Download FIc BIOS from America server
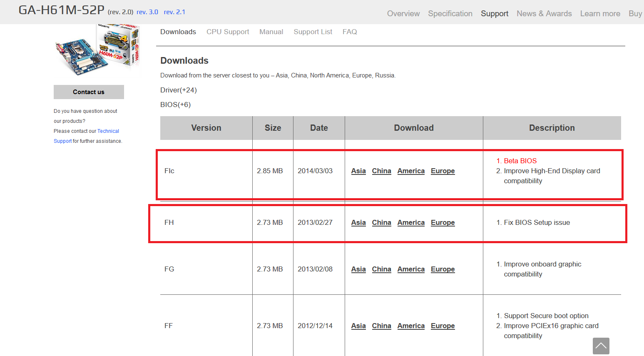Screen dimensions: 644x356 point(411,171)
